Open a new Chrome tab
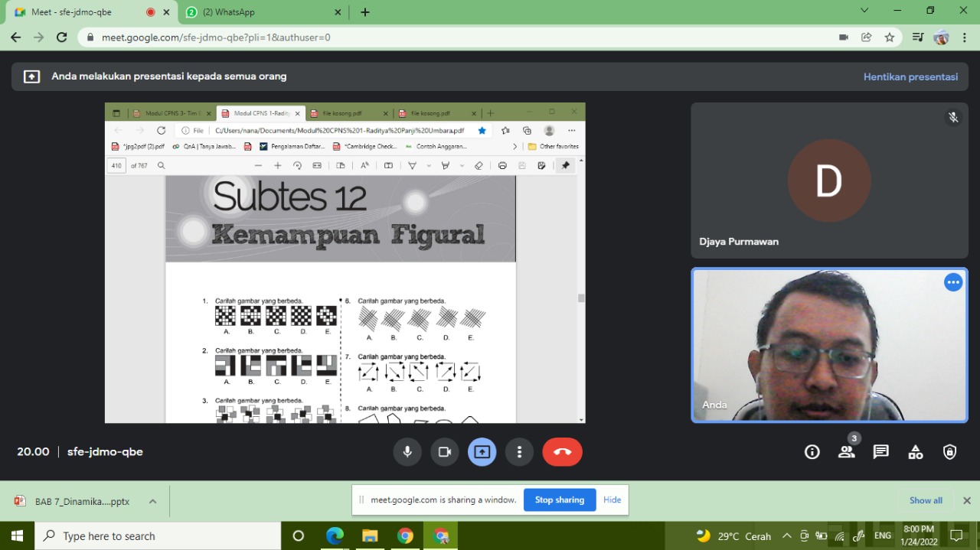Viewport: 980px width, 550px height. tap(365, 12)
